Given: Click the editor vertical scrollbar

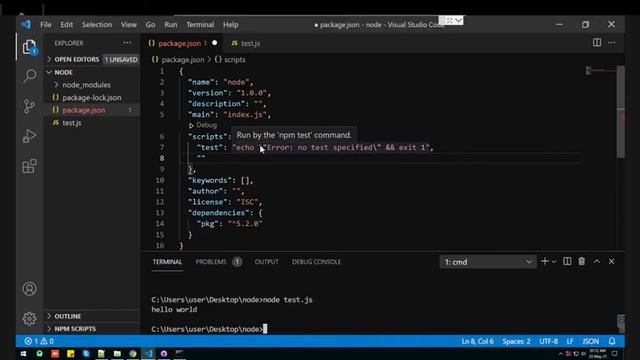Looking at the screenshot, I should click(x=621, y=112).
